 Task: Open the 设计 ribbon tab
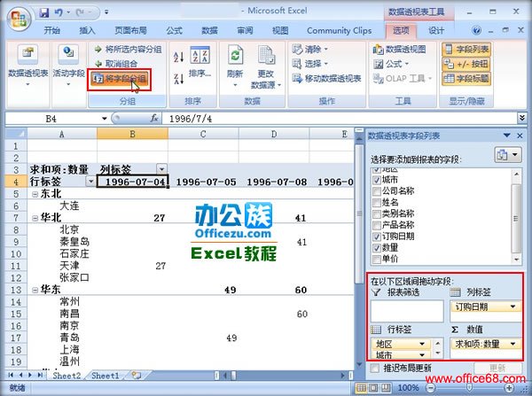435,30
